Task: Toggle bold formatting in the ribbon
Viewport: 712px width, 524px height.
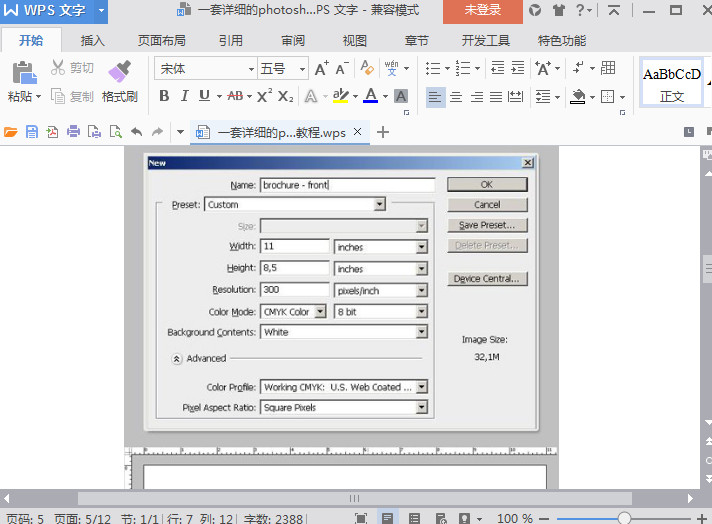Action: [x=164, y=96]
